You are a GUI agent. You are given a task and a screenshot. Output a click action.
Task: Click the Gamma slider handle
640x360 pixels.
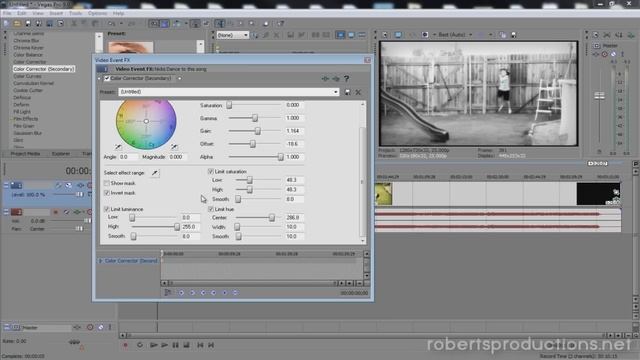pos(255,118)
